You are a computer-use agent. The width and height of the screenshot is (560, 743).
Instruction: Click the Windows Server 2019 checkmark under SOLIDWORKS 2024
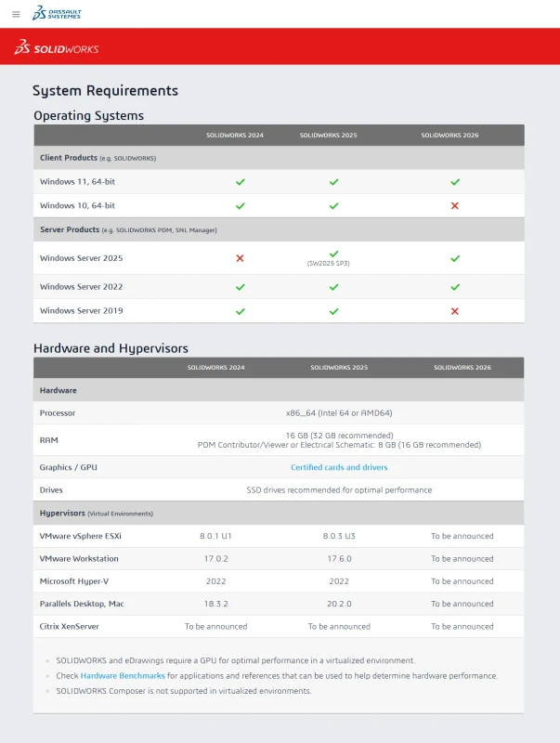click(241, 311)
